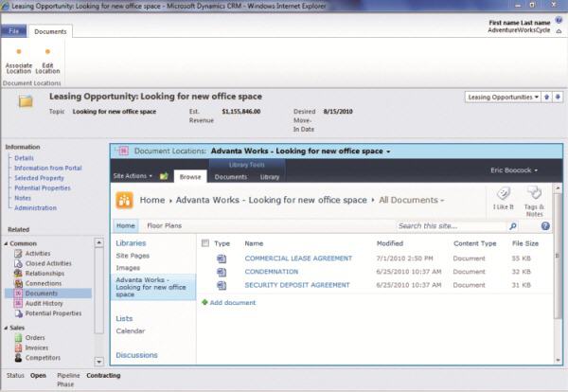568x392 pixels.
Task: Click the Edit Location ribbon icon
Action: pos(47,52)
